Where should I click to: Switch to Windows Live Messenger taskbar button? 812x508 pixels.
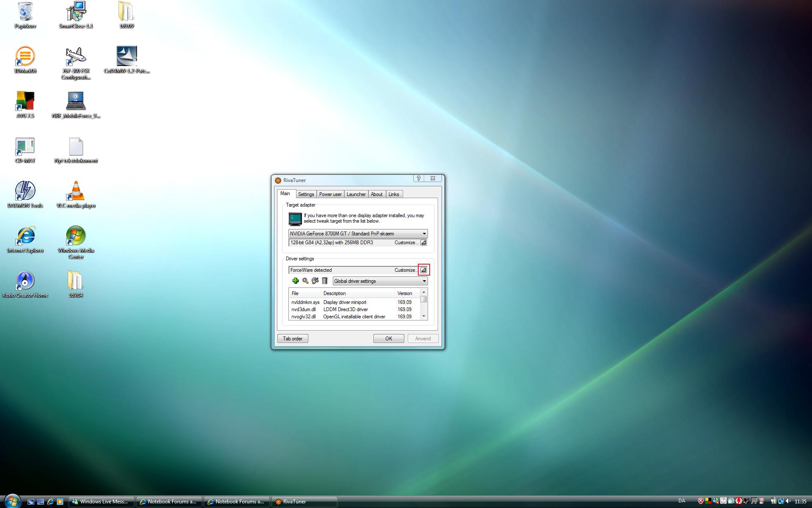click(101, 502)
